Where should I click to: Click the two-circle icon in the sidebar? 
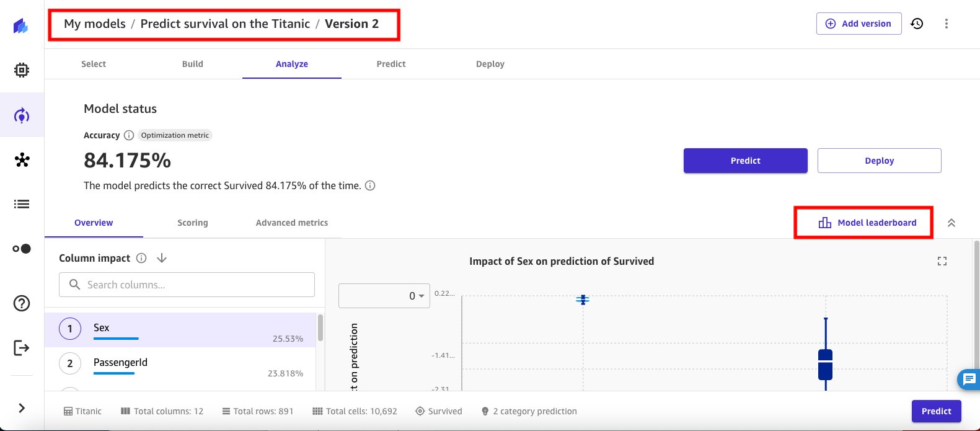(x=22, y=249)
